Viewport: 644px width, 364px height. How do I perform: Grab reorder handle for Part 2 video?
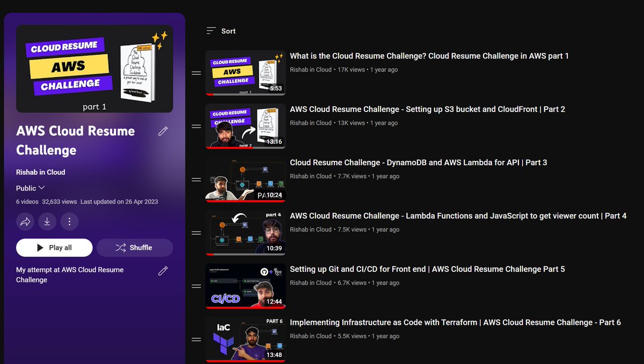[x=196, y=126]
